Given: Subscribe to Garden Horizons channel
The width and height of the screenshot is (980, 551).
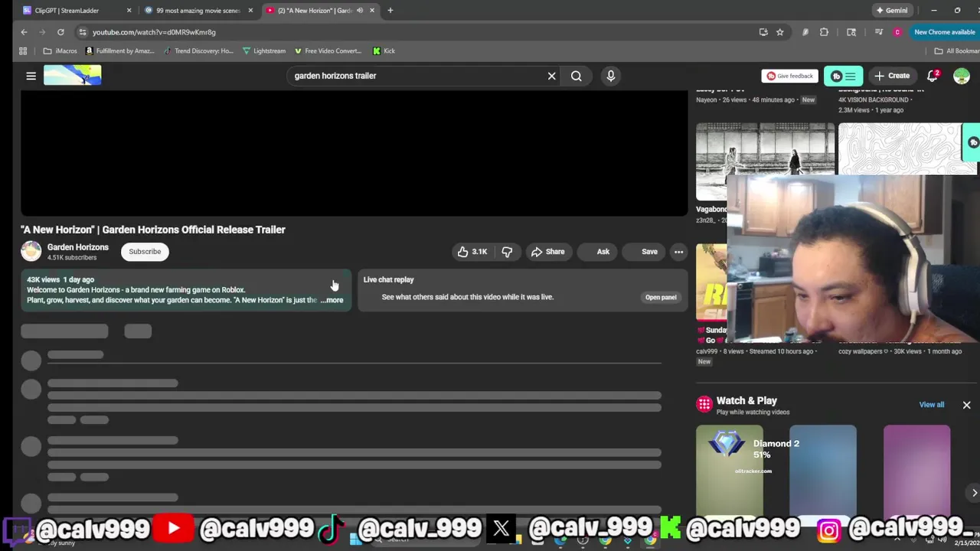Looking at the screenshot, I should pos(145,251).
